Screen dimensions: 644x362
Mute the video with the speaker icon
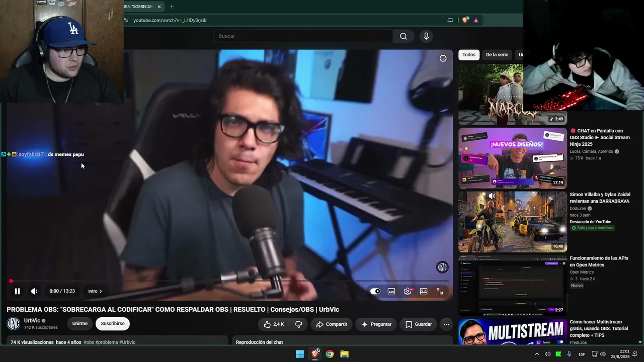click(x=34, y=291)
